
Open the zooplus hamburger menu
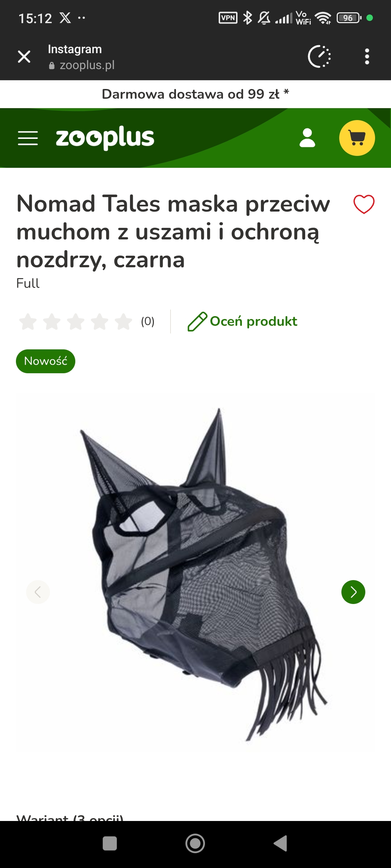click(x=28, y=138)
